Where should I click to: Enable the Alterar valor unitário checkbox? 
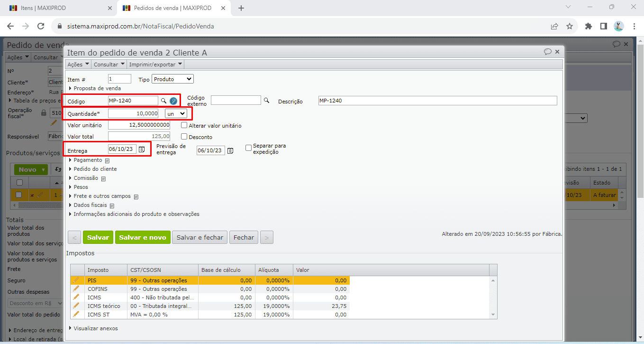click(x=184, y=126)
